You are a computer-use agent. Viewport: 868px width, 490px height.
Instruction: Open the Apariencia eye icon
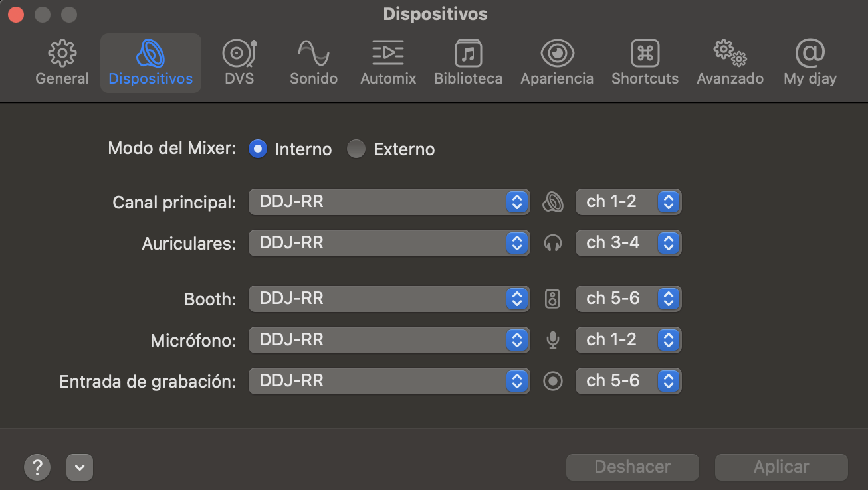557,54
